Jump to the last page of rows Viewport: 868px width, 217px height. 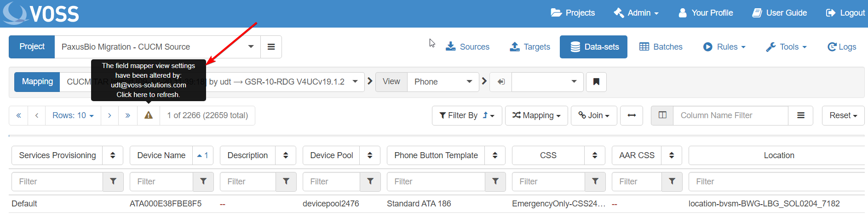coord(128,115)
